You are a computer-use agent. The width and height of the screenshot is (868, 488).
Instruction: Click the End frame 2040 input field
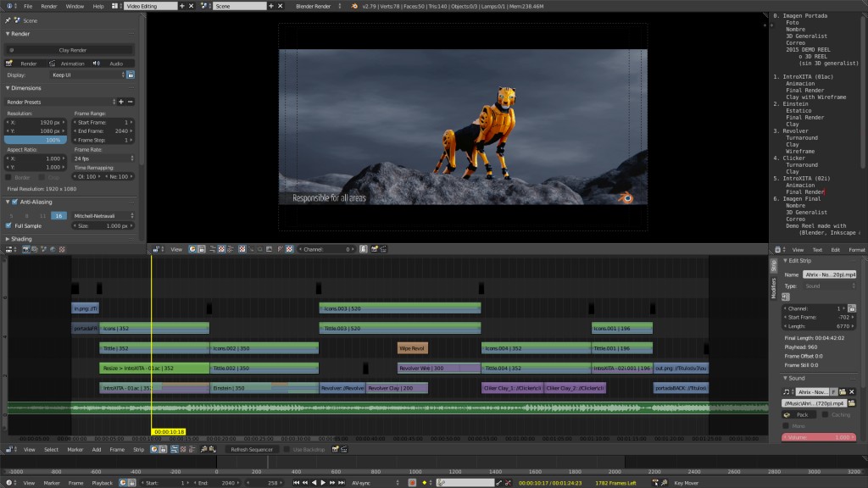pos(103,131)
